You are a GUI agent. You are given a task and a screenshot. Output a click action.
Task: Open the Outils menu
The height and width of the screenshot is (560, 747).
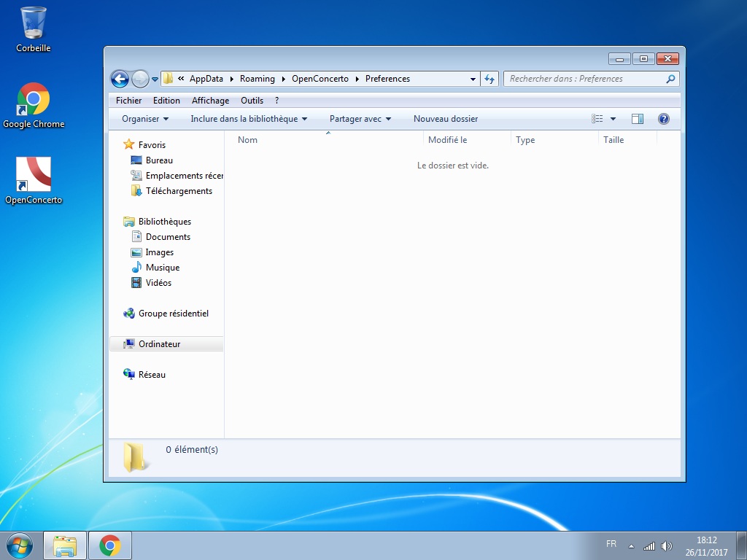(252, 101)
